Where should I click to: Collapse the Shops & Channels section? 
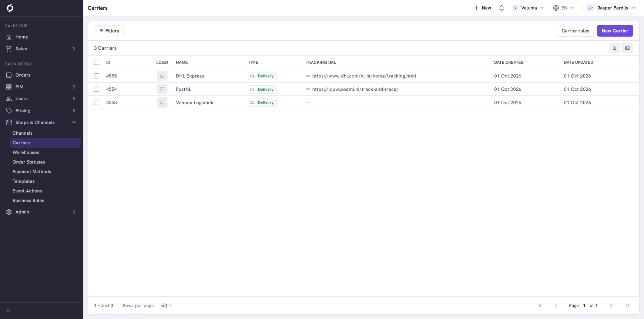74,122
